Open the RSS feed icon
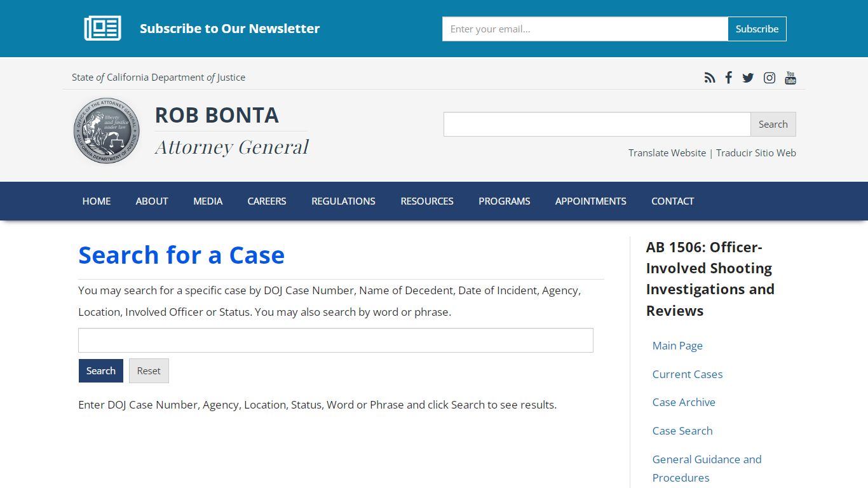Image resolution: width=868 pixels, height=488 pixels. coord(710,78)
